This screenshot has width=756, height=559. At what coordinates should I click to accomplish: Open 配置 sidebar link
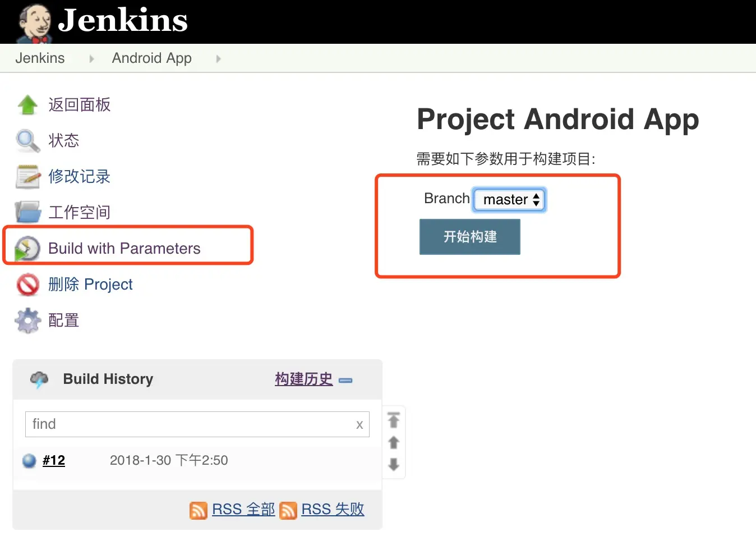(x=63, y=320)
